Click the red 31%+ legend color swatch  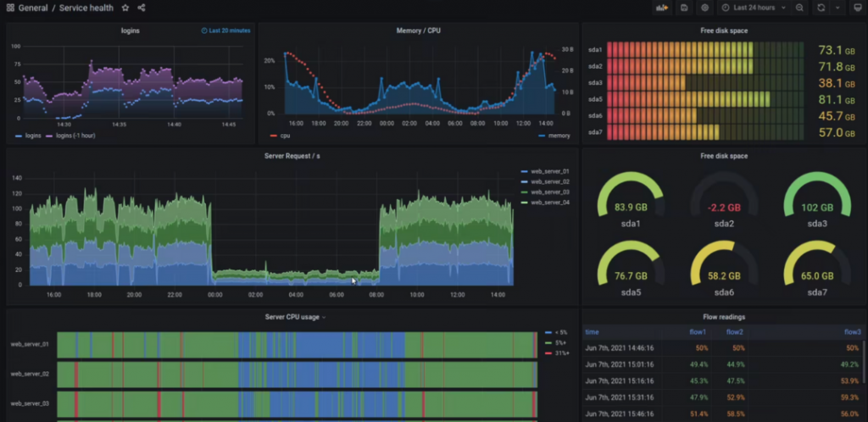point(548,353)
